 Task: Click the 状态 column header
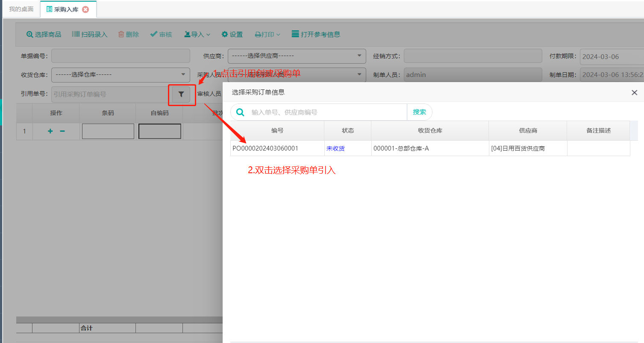pos(348,130)
